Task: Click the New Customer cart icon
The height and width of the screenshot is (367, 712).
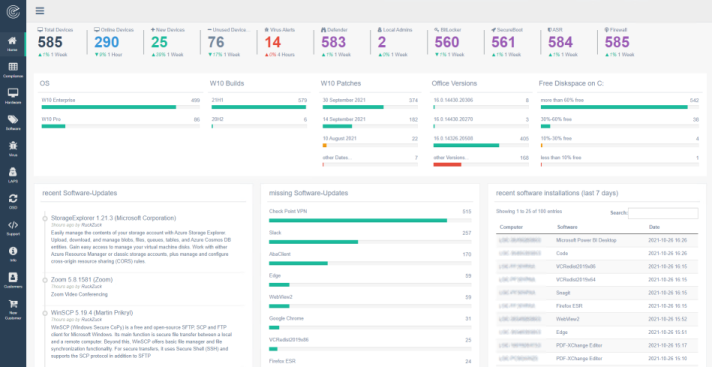Action: pyautogui.click(x=13, y=310)
